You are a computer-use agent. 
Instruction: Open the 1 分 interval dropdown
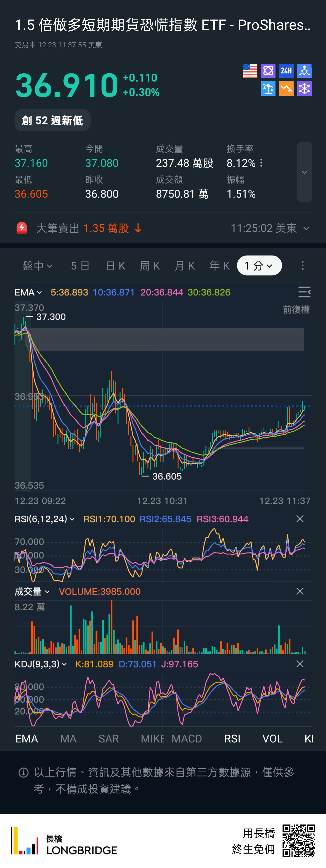[259, 266]
